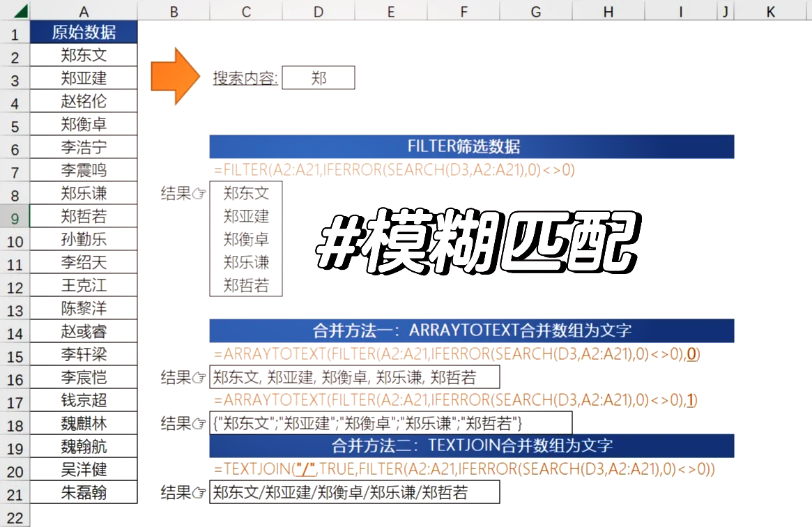Click the 合并方法二 TEXTJOIN banner

(x=472, y=445)
